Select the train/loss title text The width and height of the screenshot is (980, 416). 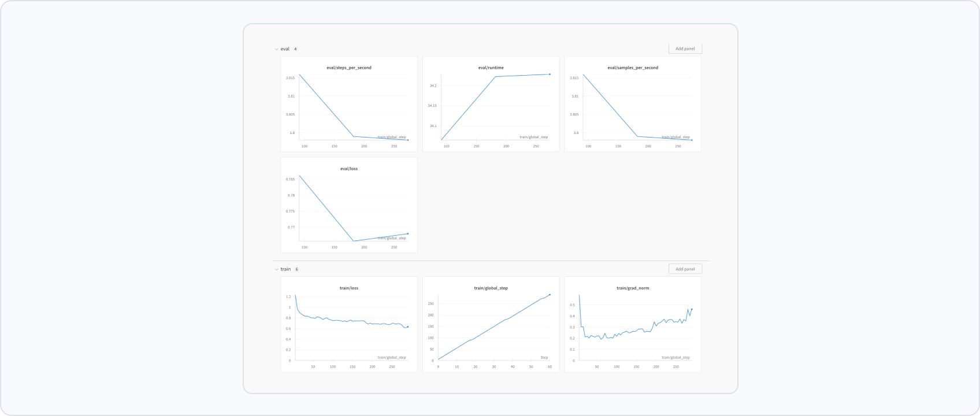coord(349,288)
